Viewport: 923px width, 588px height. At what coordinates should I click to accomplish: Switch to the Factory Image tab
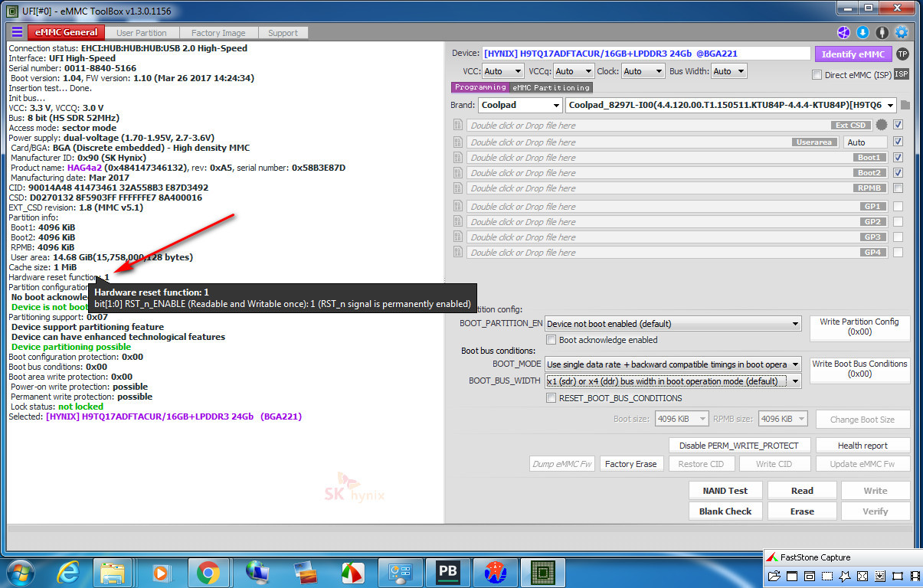pyautogui.click(x=218, y=33)
